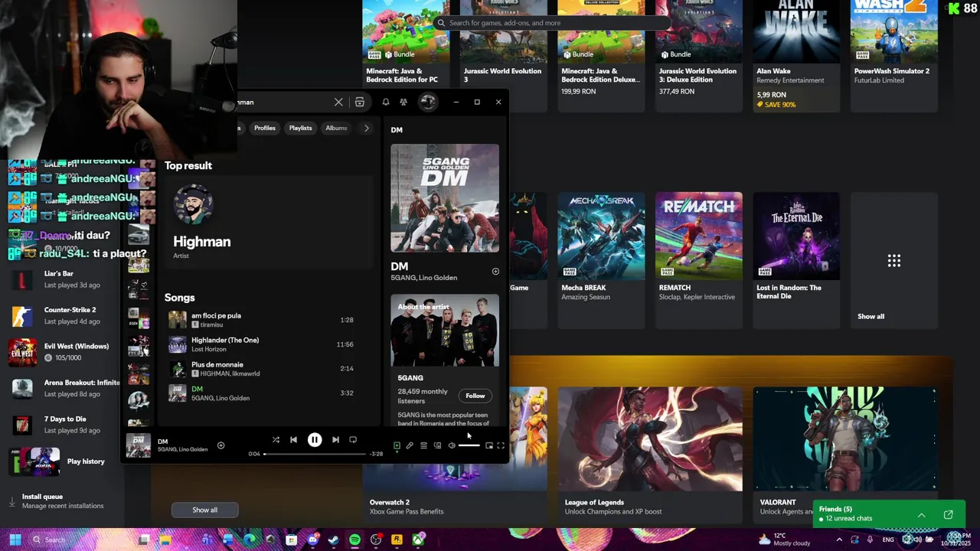Image resolution: width=980 pixels, height=551 pixels.
Task: Open Spotify Browse icon in search bar
Action: click(x=359, y=102)
